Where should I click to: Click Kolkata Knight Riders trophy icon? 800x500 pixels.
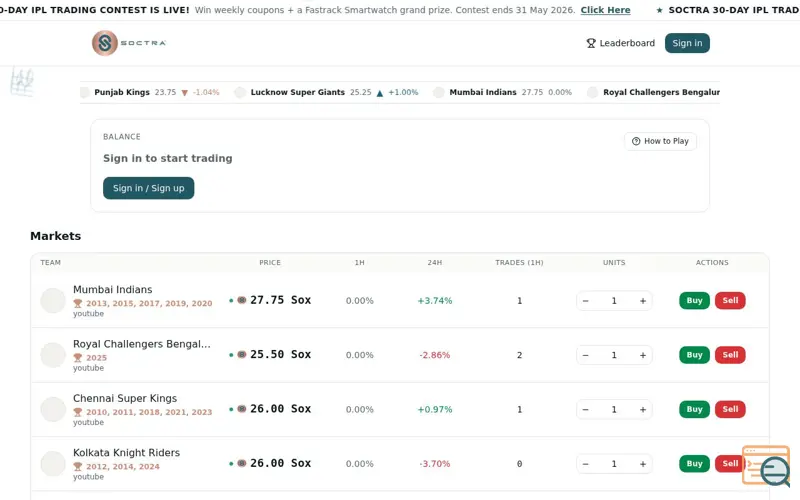click(x=78, y=466)
